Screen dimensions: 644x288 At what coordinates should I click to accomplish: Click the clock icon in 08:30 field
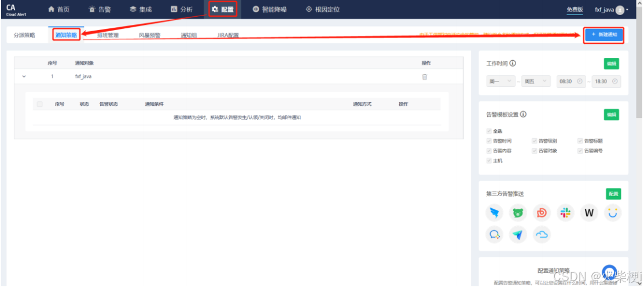580,81
